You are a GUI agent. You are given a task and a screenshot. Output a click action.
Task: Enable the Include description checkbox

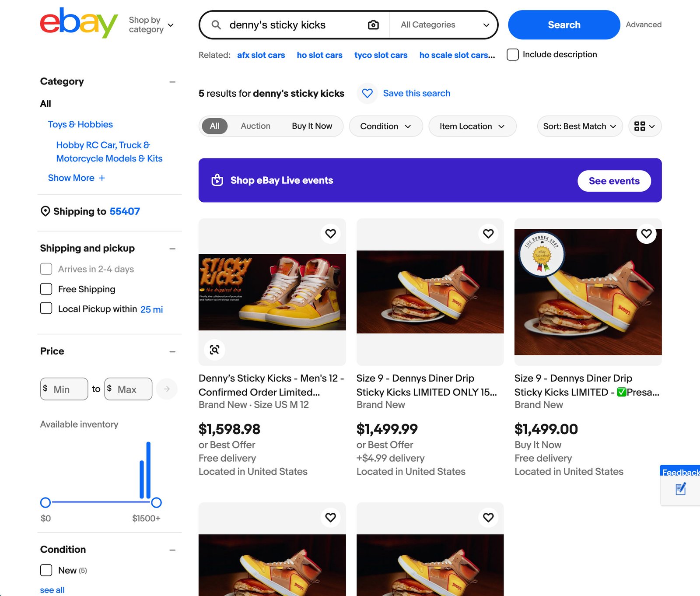512,54
